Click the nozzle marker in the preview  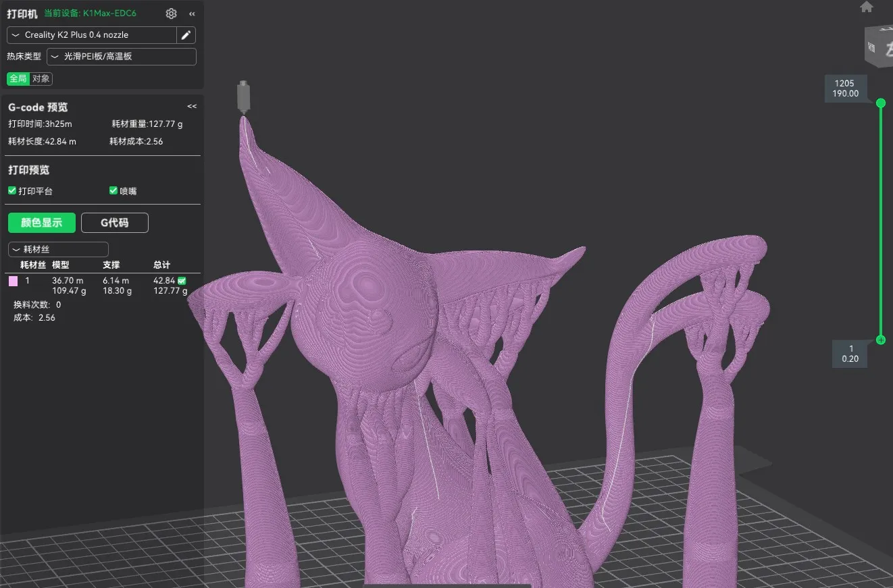coord(243,97)
